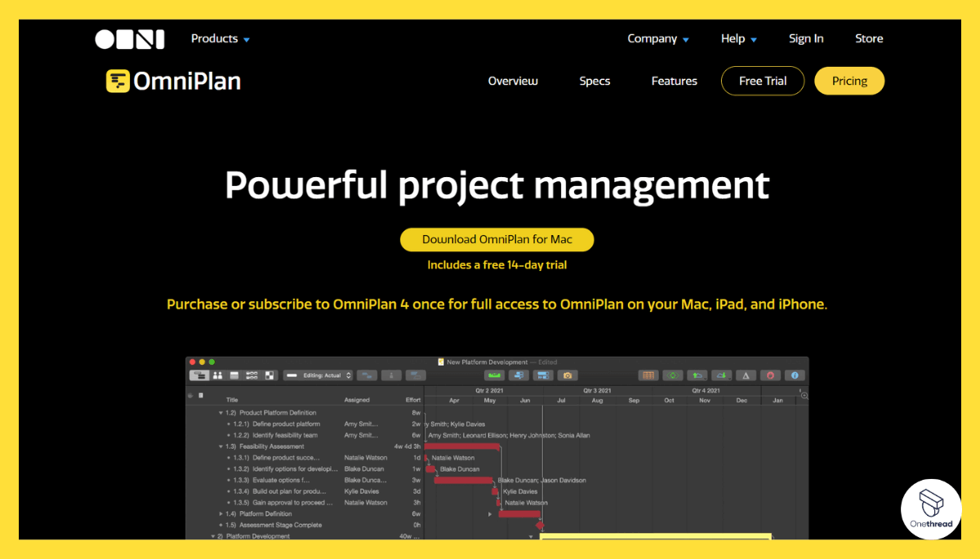Open the Inspector via the blue info icon
Image resolution: width=980 pixels, height=559 pixels.
tap(795, 375)
